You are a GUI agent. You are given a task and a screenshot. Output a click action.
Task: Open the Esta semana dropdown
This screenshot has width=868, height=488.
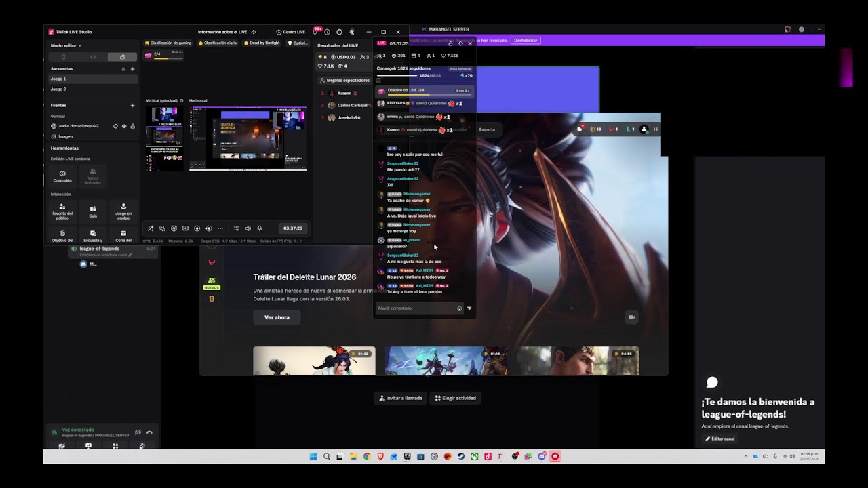click(x=460, y=69)
